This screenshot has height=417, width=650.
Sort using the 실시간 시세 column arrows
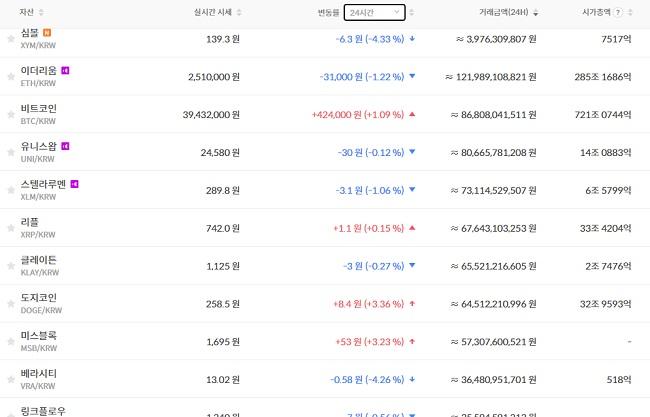240,13
